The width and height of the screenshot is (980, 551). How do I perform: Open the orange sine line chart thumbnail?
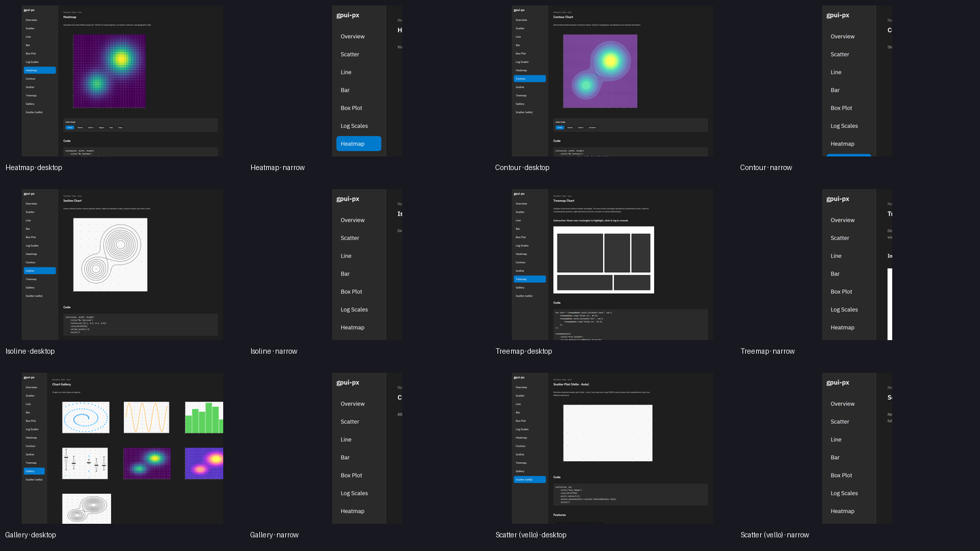click(x=146, y=417)
